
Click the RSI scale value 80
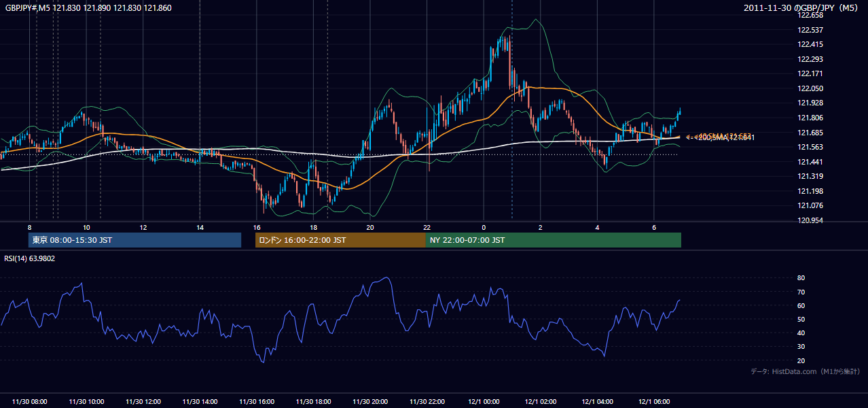click(x=801, y=278)
